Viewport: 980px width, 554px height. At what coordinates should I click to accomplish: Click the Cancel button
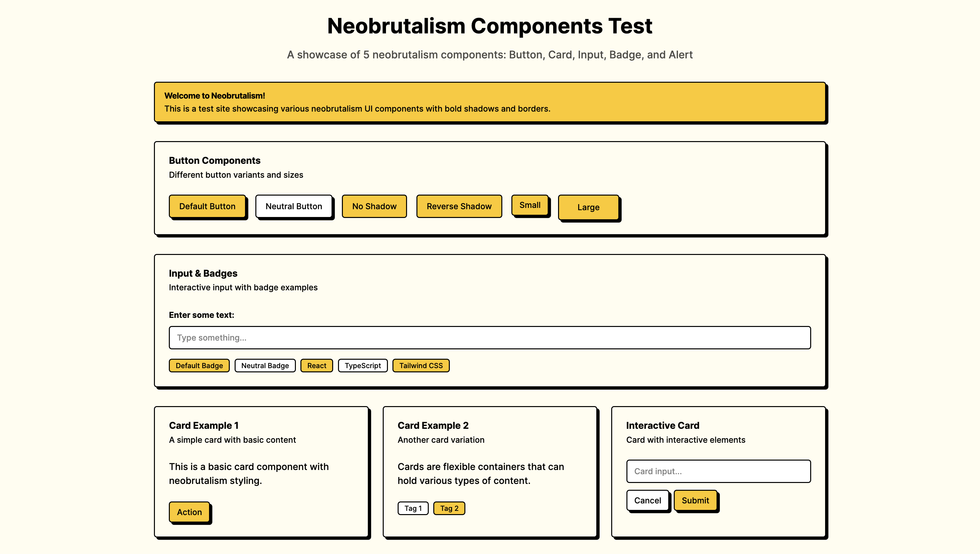click(647, 500)
